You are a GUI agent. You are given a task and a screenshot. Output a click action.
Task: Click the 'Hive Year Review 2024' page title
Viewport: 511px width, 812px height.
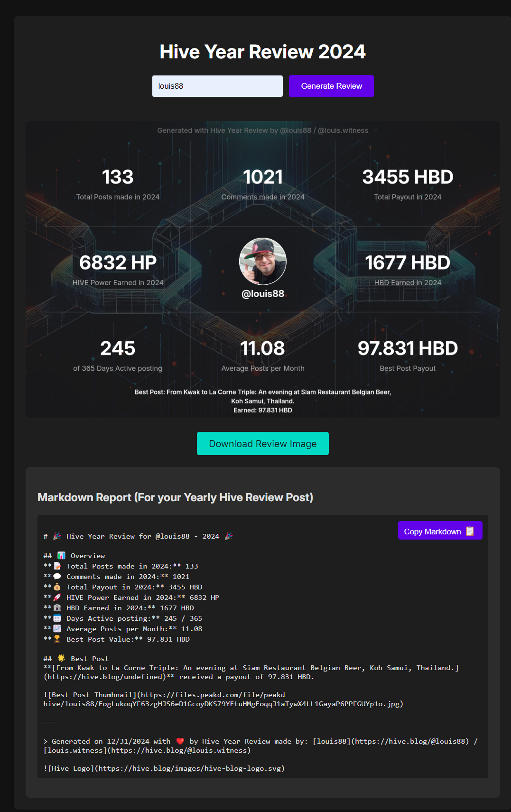coord(262,52)
